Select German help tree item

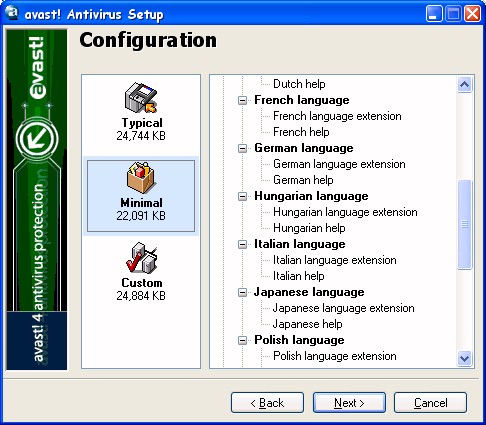click(303, 180)
